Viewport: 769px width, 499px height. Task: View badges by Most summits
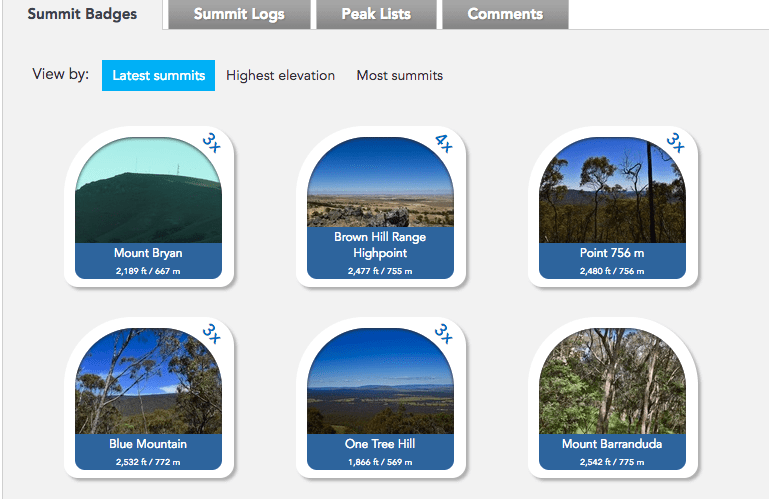click(399, 75)
